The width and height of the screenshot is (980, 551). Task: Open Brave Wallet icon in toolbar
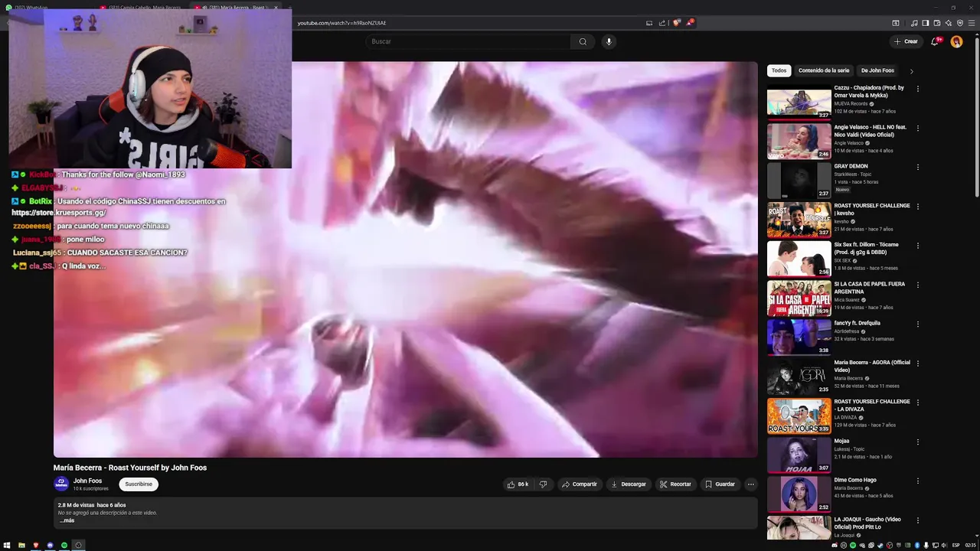(x=936, y=23)
